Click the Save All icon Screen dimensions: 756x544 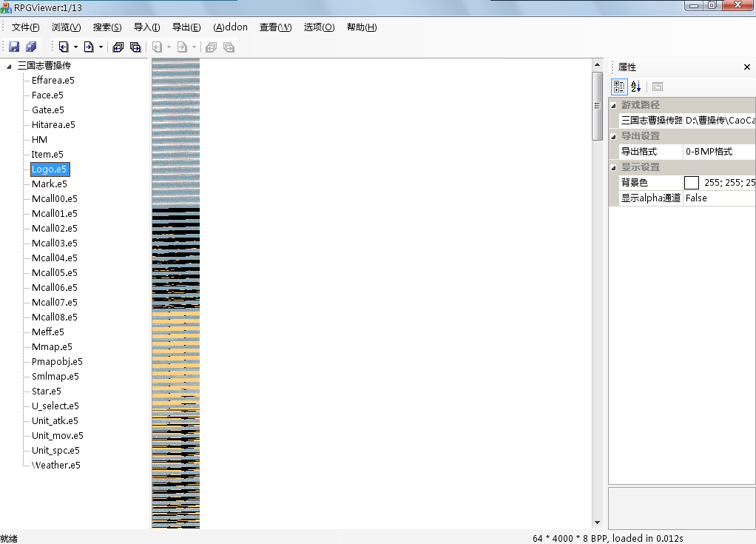point(31,47)
